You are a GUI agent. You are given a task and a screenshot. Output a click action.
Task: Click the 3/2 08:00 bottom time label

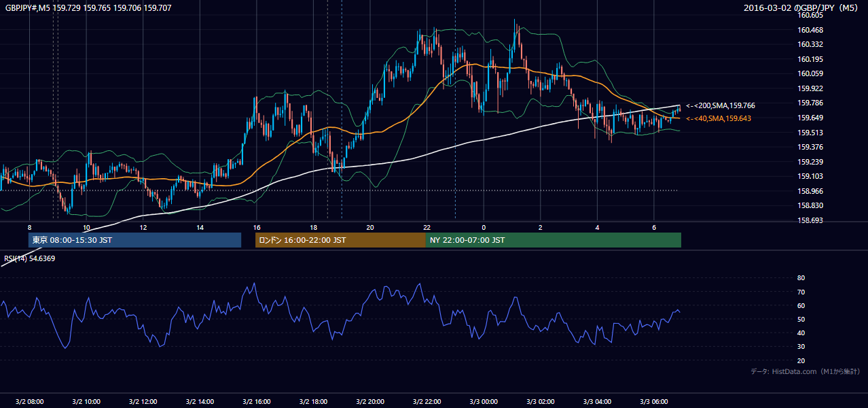click(x=29, y=402)
